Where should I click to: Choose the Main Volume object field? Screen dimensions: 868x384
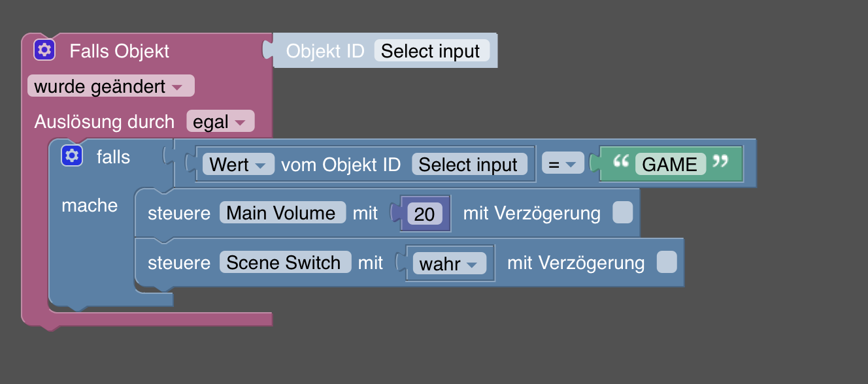(x=282, y=213)
